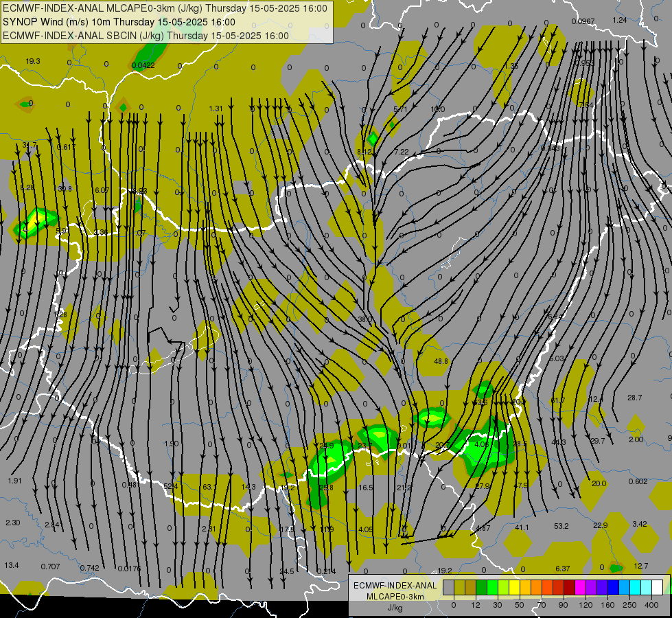Screen dimensions: 672x618
Task: Click the map value 7.22
Action: pos(402,152)
